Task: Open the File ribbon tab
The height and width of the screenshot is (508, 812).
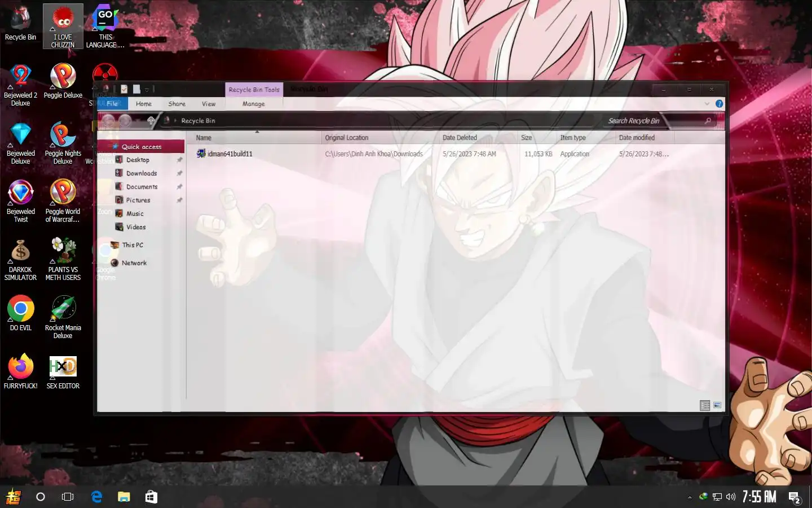Action: pos(112,104)
